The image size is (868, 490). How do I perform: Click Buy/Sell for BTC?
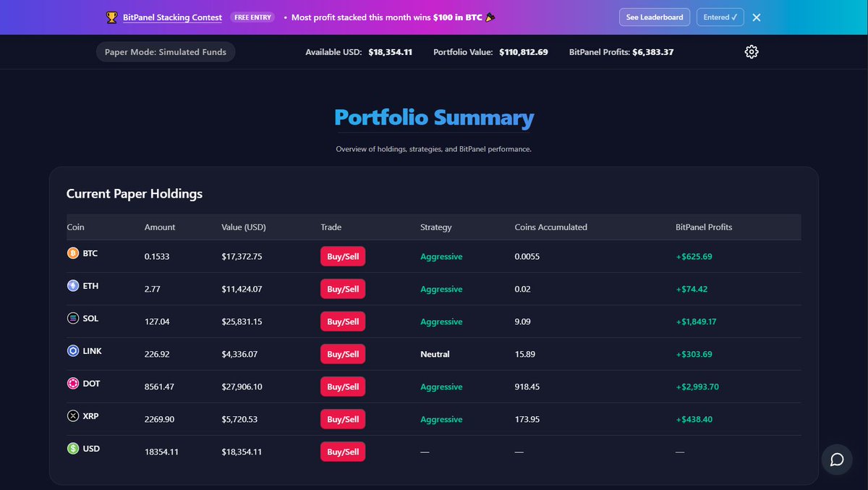342,256
